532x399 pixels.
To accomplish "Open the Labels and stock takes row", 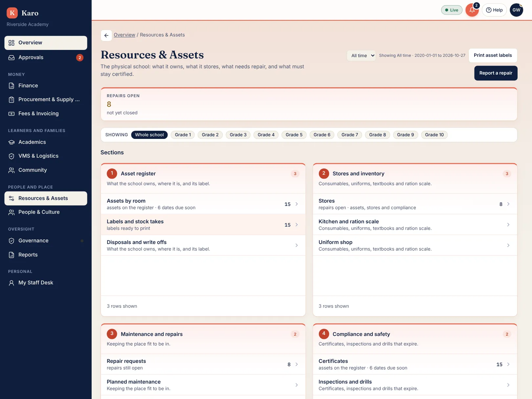I will pyautogui.click(x=203, y=225).
